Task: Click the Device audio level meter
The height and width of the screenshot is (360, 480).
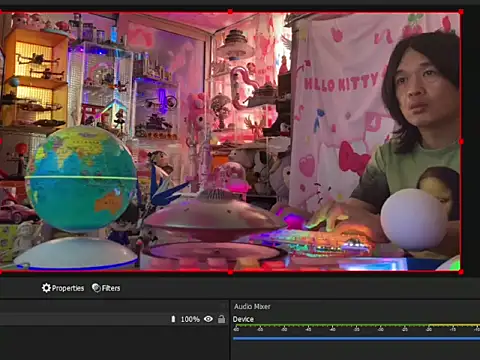Action: (x=356, y=325)
